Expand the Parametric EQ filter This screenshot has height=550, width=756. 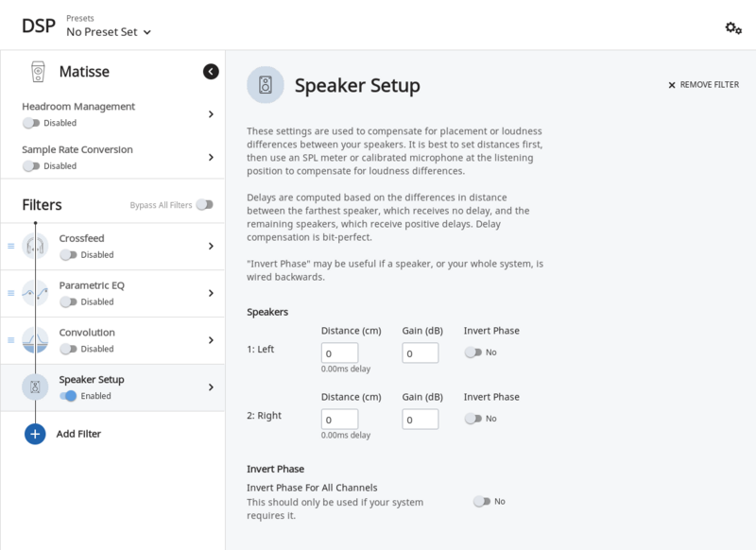[211, 293]
